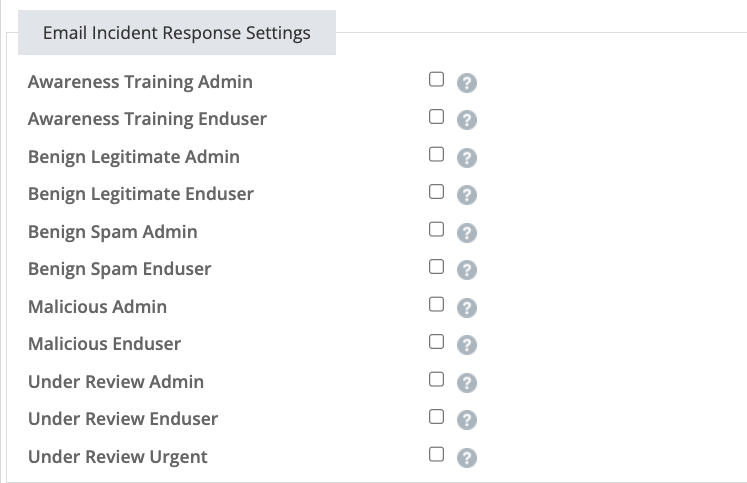Click help icon beside Benign Spam Enduser

[x=467, y=270]
